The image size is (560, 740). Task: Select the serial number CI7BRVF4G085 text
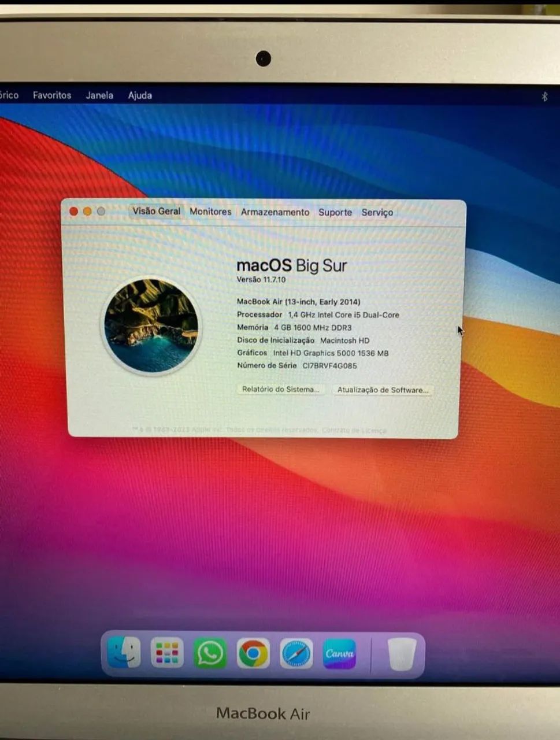[329, 365]
